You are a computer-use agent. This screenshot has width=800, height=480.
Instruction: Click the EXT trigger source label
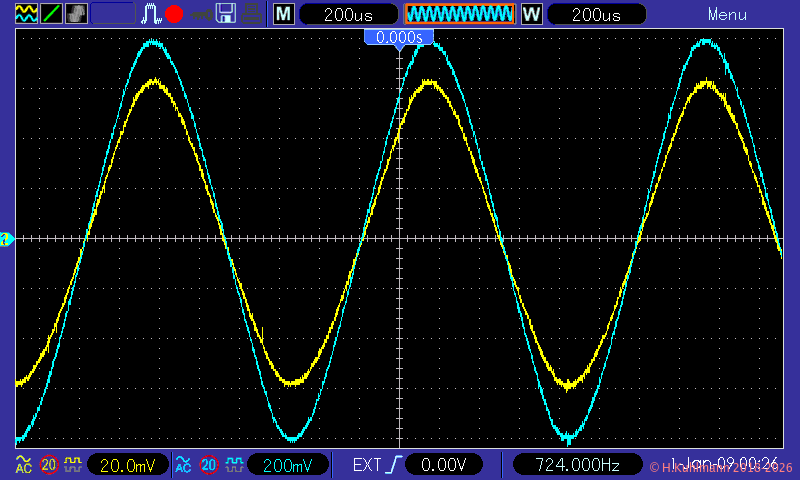pyautogui.click(x=367, y=465)
